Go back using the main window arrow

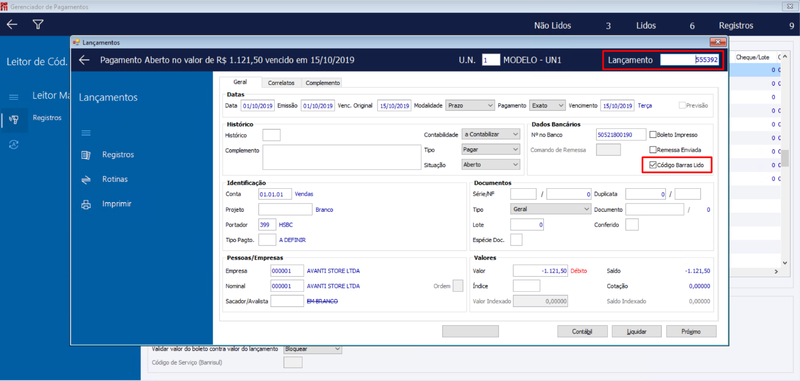coord(12,24)
